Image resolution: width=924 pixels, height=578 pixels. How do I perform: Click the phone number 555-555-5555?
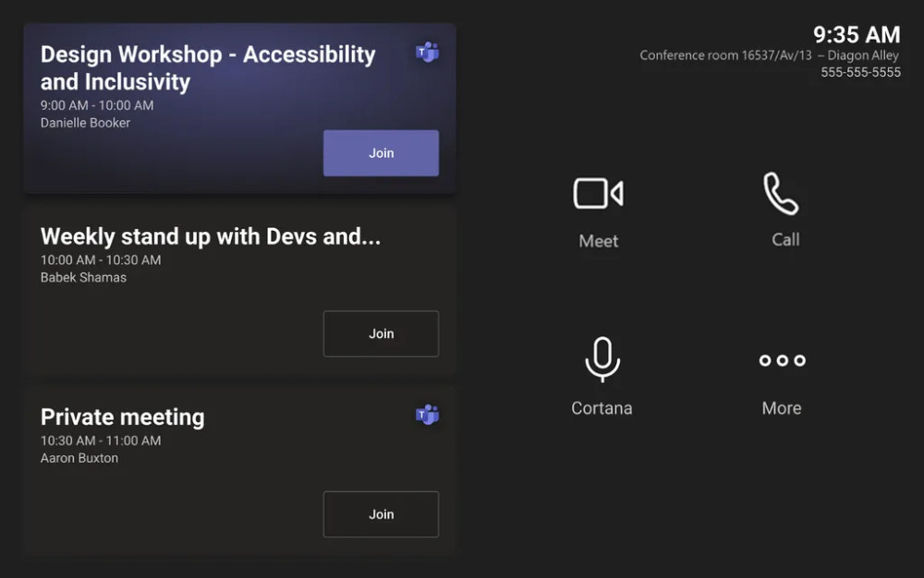point(860,72)
